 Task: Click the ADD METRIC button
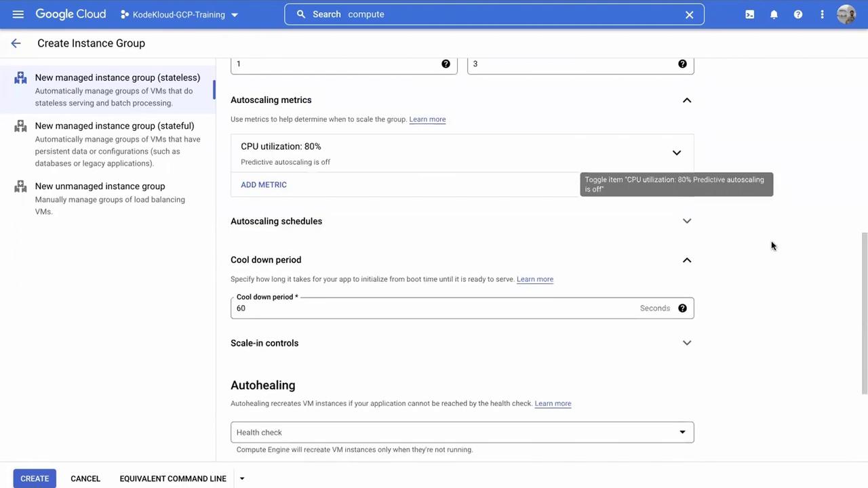pyautogui.click(x=264, y=185)
